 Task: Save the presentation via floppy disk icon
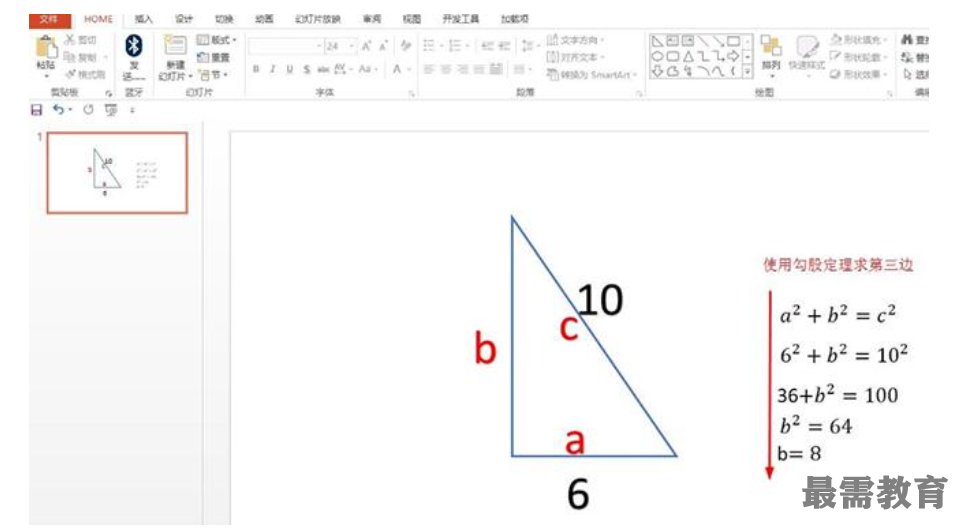37,110
